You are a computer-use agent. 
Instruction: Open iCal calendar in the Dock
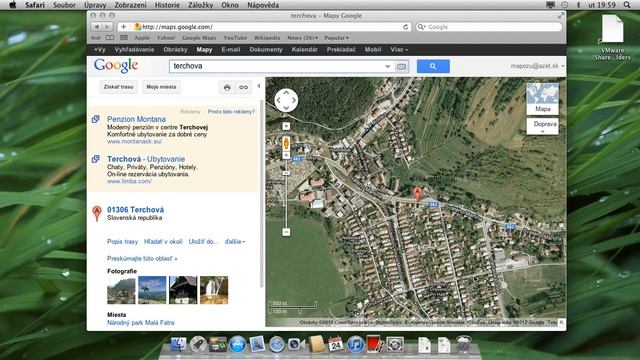[x=336, y=344]
